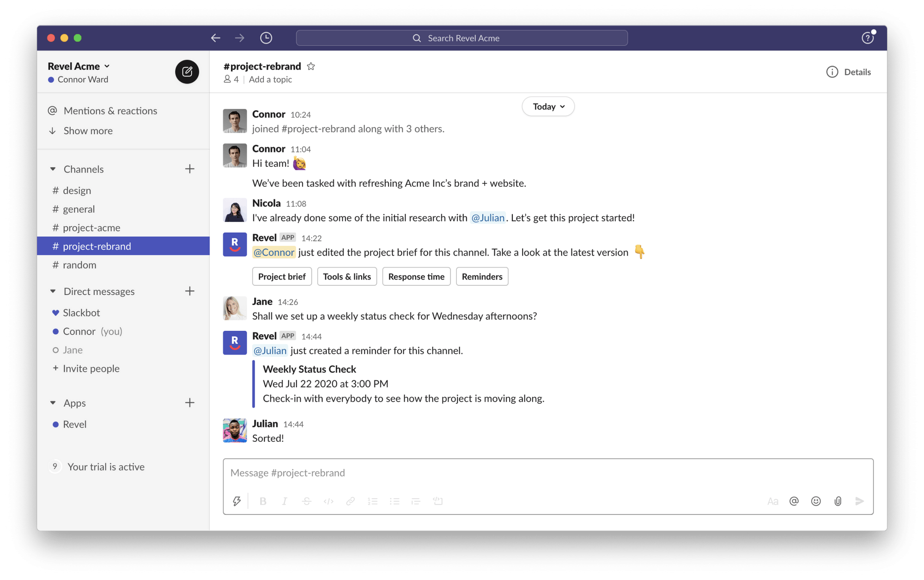Click the Reminders button in Revel message
Image resolution: width=924 pixels, height=580 pixels.
482,276
